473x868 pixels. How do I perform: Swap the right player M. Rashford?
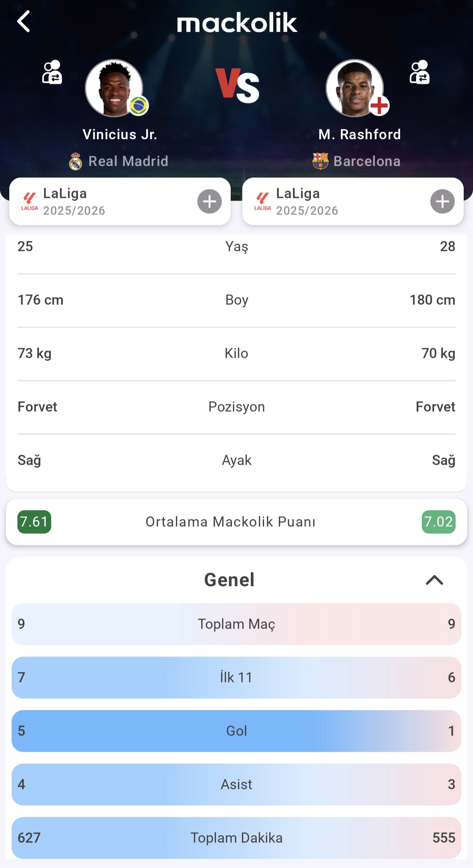click(419, 72)
